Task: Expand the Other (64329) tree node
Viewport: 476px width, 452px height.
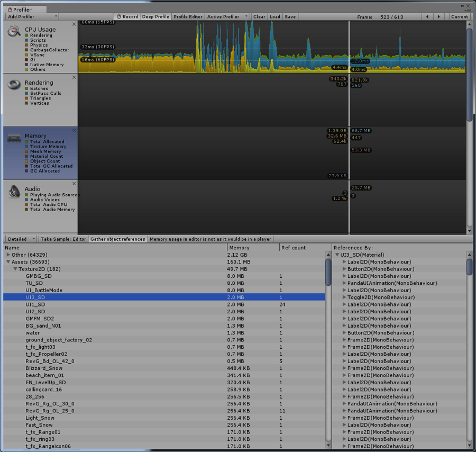Action: tap(8, 255)
